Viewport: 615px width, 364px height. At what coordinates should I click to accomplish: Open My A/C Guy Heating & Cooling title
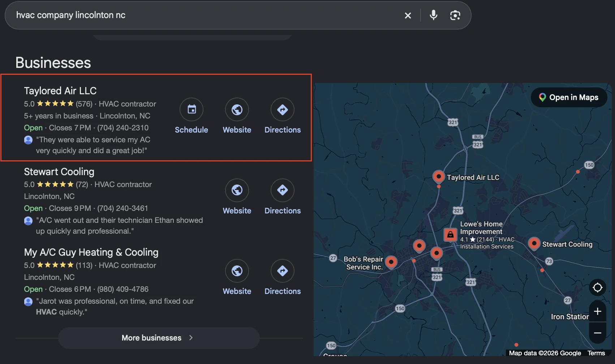91,252
